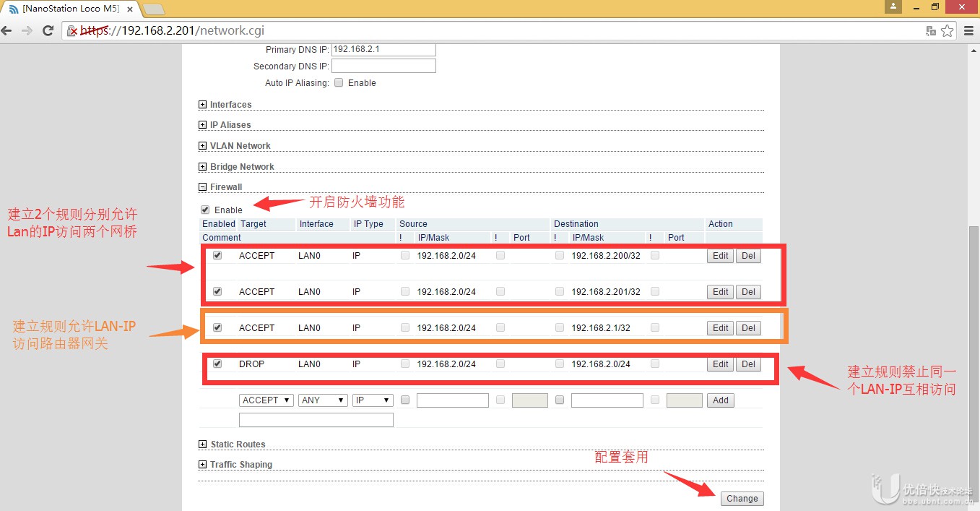The width and height of the screenshot is (980, 511).
Task: Toggle destination IP negate checkbox in new rule row
Action: pyautogui.click(x=560, y=400)
